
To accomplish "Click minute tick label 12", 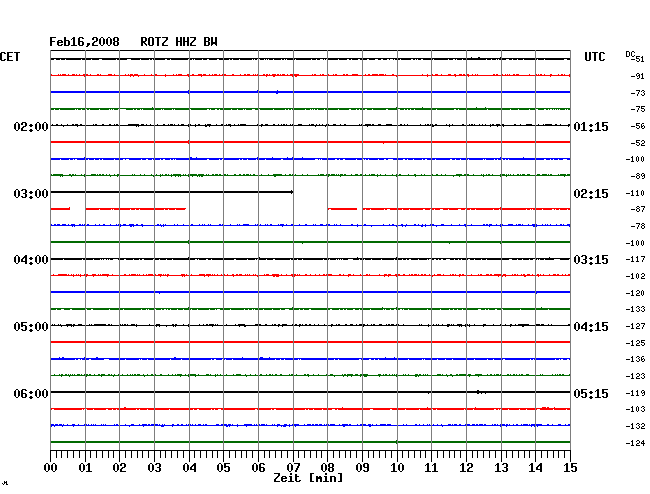I will click(x=466, y=467).
